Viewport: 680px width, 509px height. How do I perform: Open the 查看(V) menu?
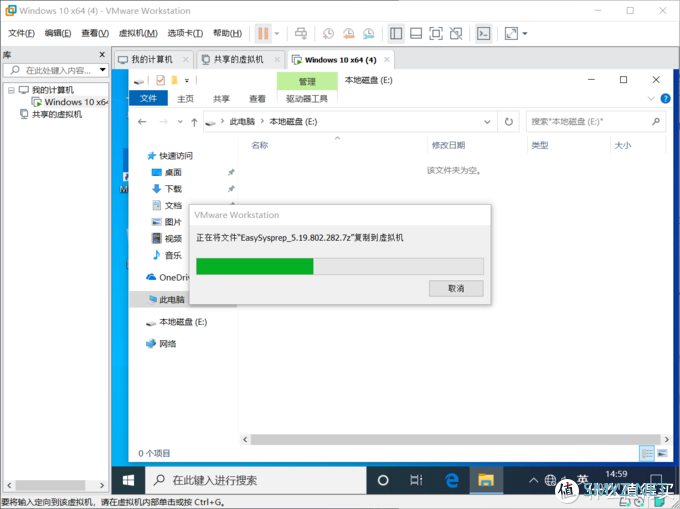coord(95,33)
